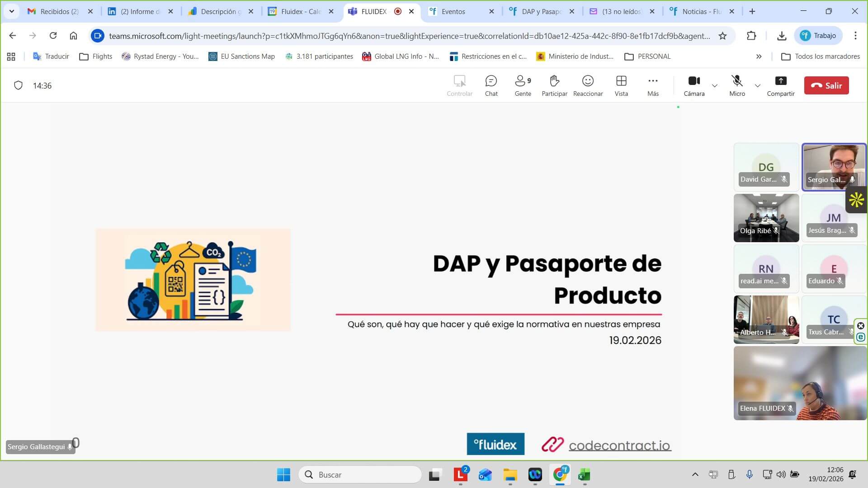The width and height of the screenshot is (868, 488).
Task: Open Más meeting options
Action: [653, 85]
